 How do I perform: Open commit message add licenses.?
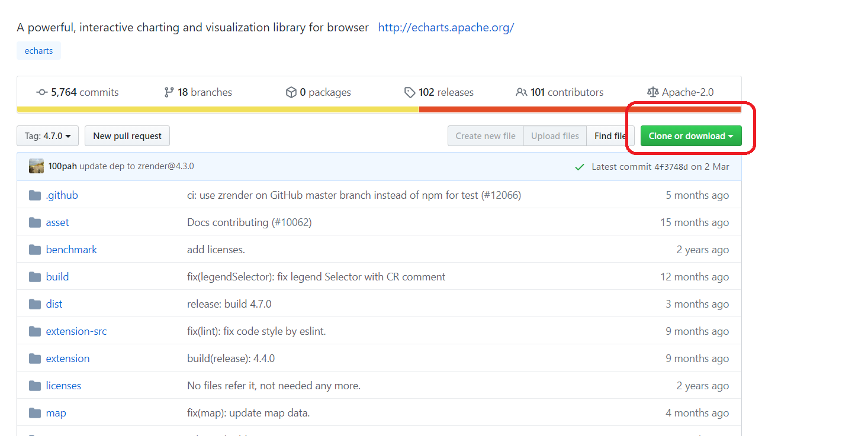pos(216,250)
